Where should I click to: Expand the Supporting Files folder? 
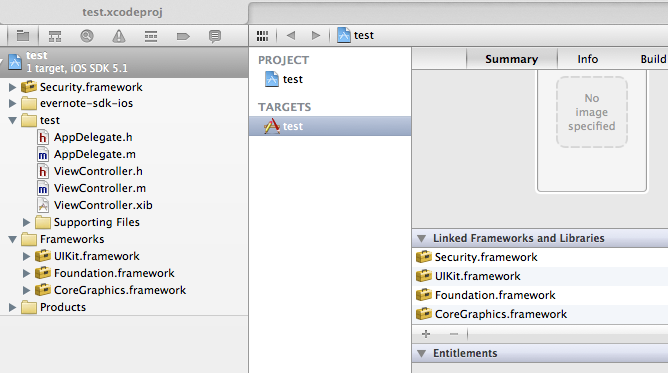(26, 222)
